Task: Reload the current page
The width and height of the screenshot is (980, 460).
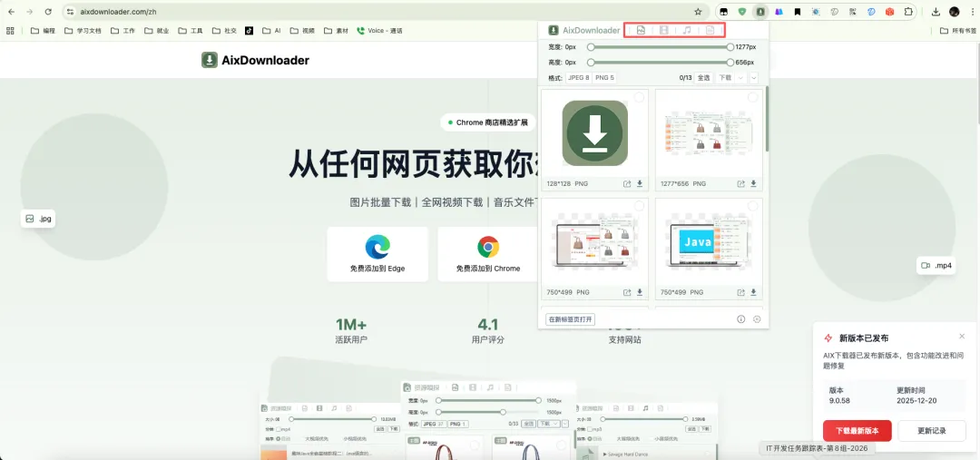Action: [48, 11]
